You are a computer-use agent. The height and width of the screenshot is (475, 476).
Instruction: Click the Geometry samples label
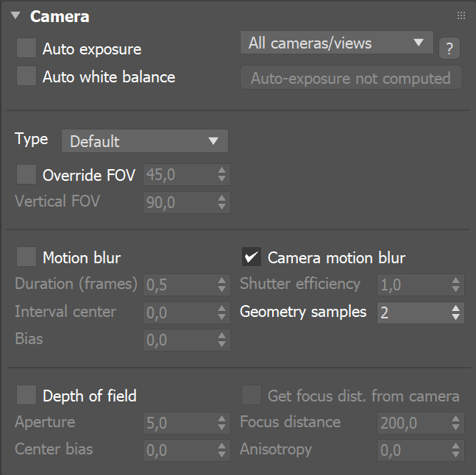point(303,312)
